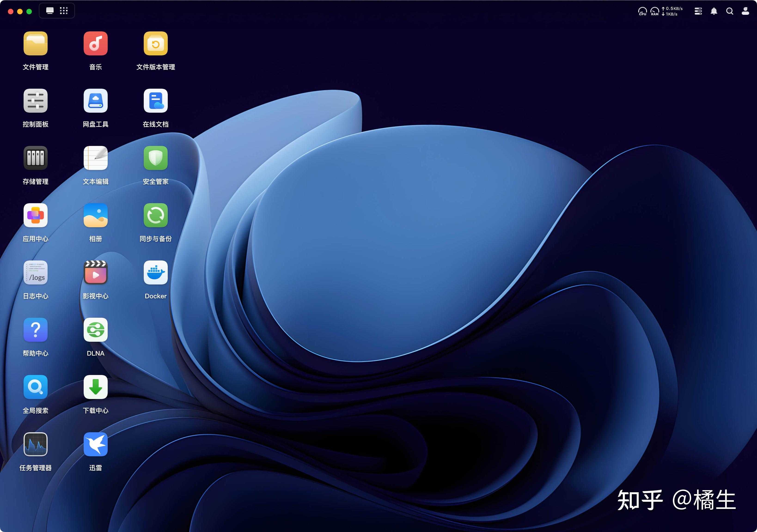Open the 应用中心 app center
Viewport: 757px width, 532px height.
35,215
